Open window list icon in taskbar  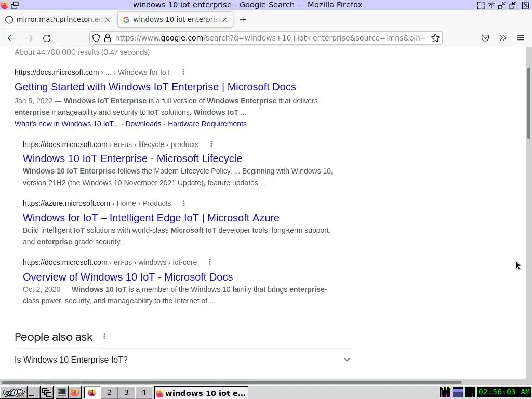[x=47, y=393]
